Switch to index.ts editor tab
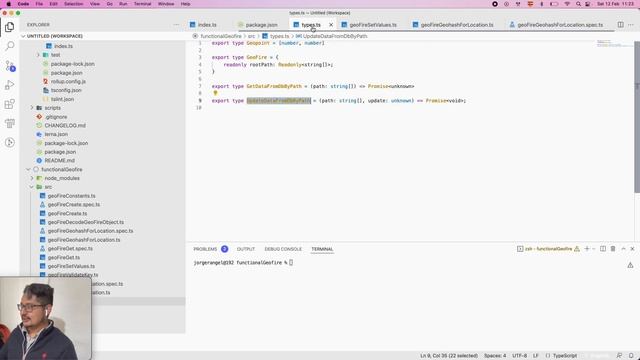 coord(203,25)
